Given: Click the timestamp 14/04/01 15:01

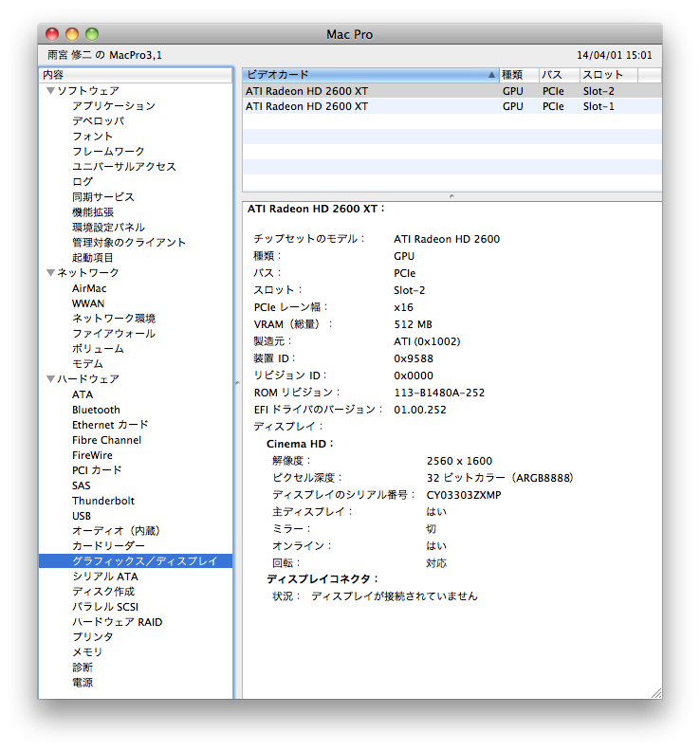Looking at the screenshot, I should 615,55.
